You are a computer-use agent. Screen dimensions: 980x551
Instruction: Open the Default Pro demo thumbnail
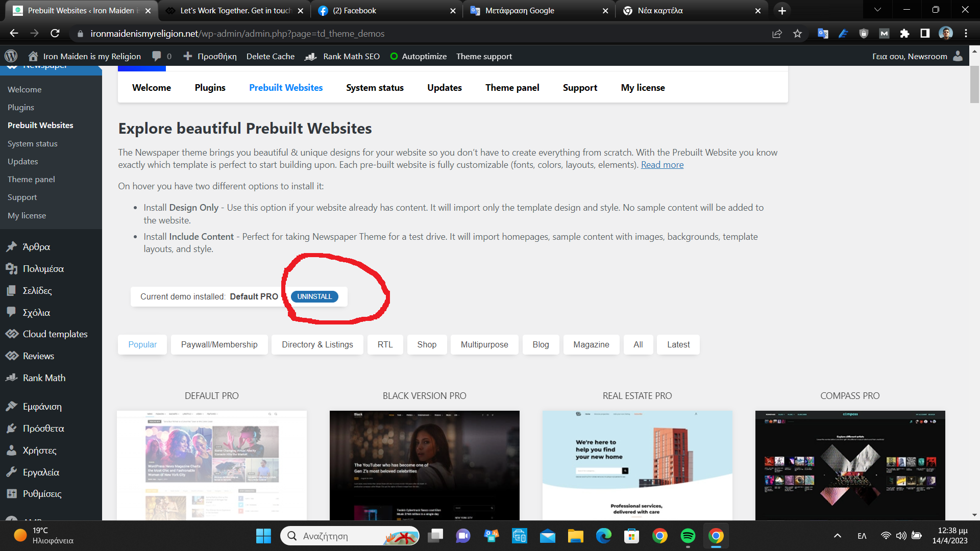(x=212, y=465)
